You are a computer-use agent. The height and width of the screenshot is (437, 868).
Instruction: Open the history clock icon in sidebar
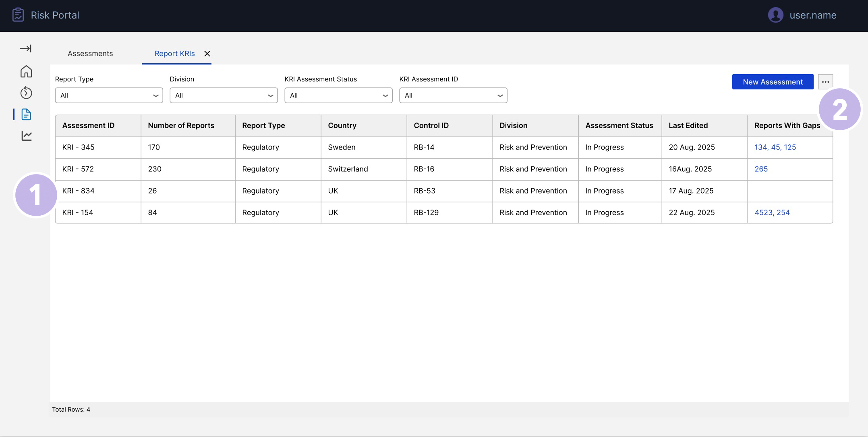click(26, 93)
